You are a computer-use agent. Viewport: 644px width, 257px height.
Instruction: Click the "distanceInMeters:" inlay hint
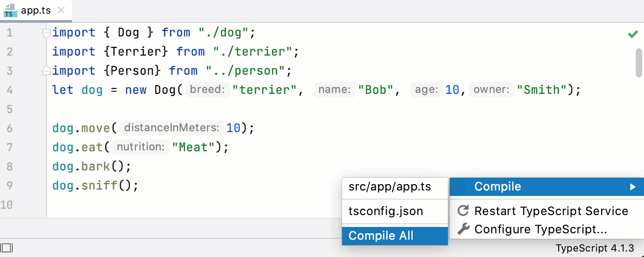coord(171,128)
